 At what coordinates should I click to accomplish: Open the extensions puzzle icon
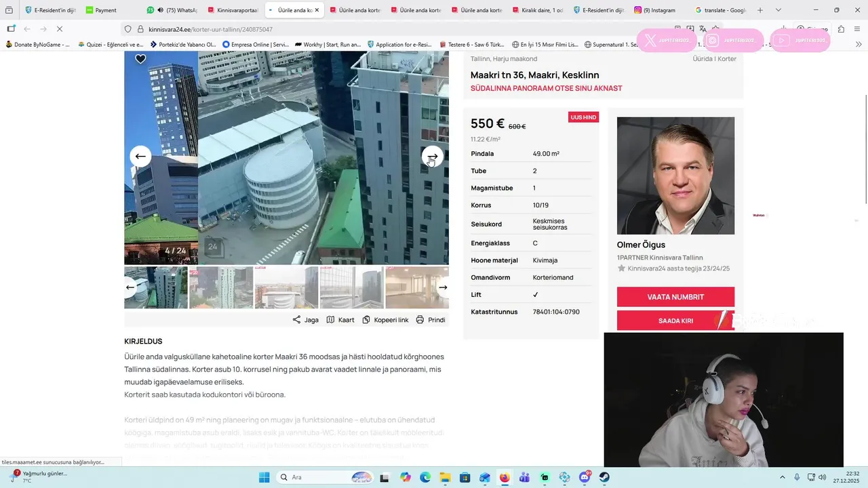[841, 29]
